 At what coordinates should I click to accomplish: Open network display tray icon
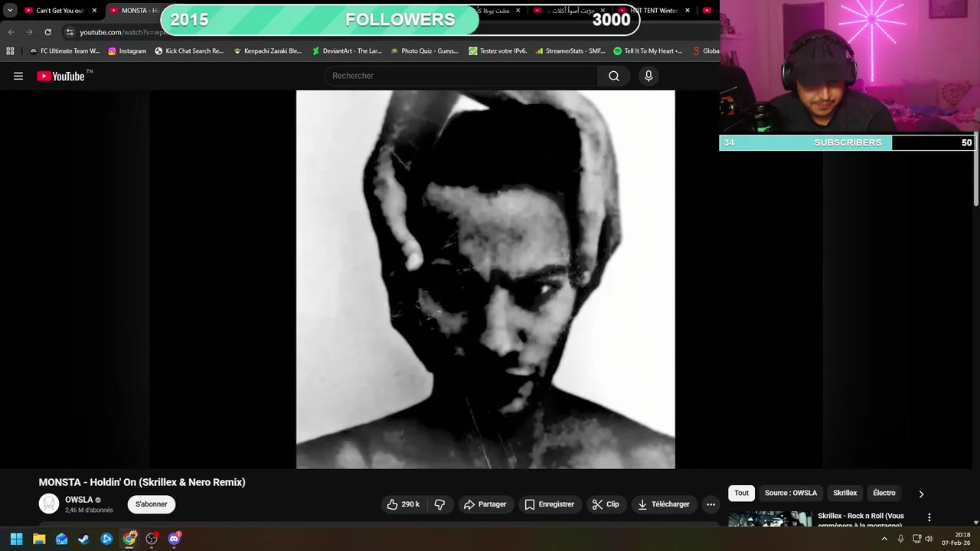pyautogui.click(x=916, y=539)
